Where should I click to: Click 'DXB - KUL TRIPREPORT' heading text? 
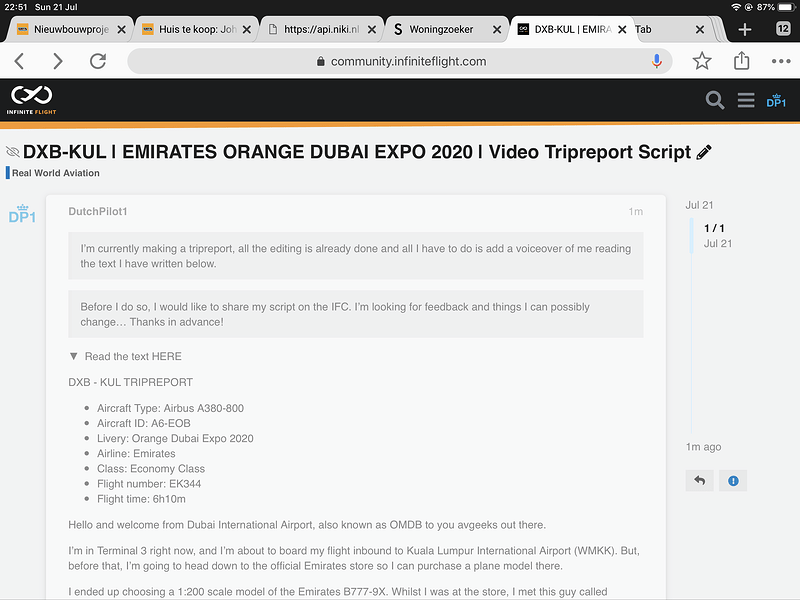131,382
